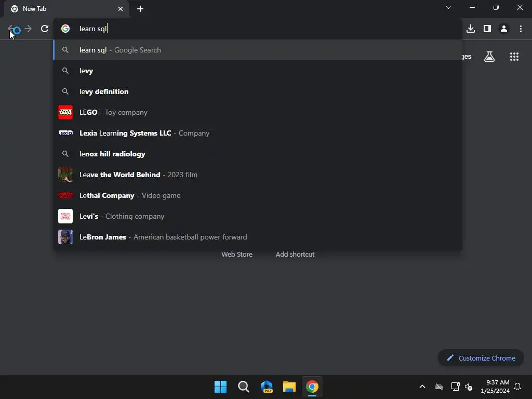Launch Microsoft Edge Preview from taskbar
The image size is (532, 399).
(x=267, y=387)
